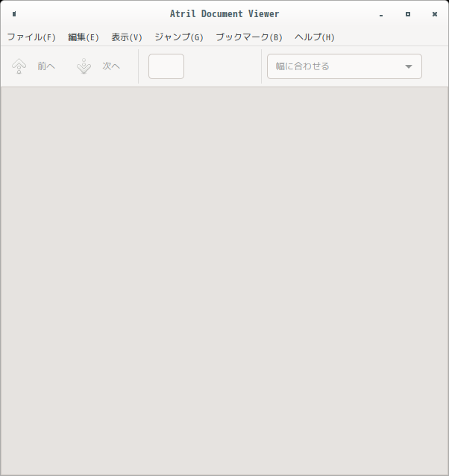Open the 表示(V) menu
The width and height of the screenshot is (449, 476).
click(x=127, y=37)
